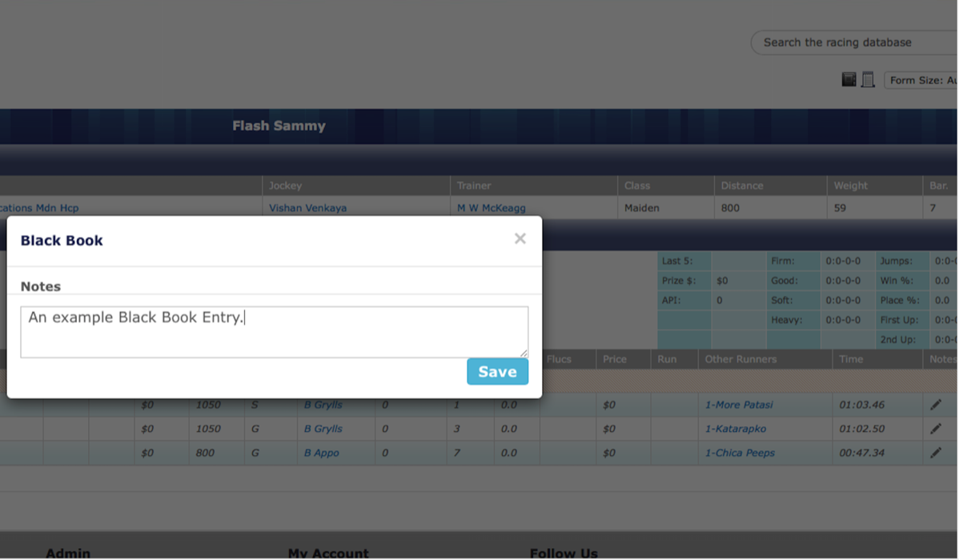Open 1-Chica Peeps runner link
This screenshot has height=560, width=959.
click(x=740, y=453)
